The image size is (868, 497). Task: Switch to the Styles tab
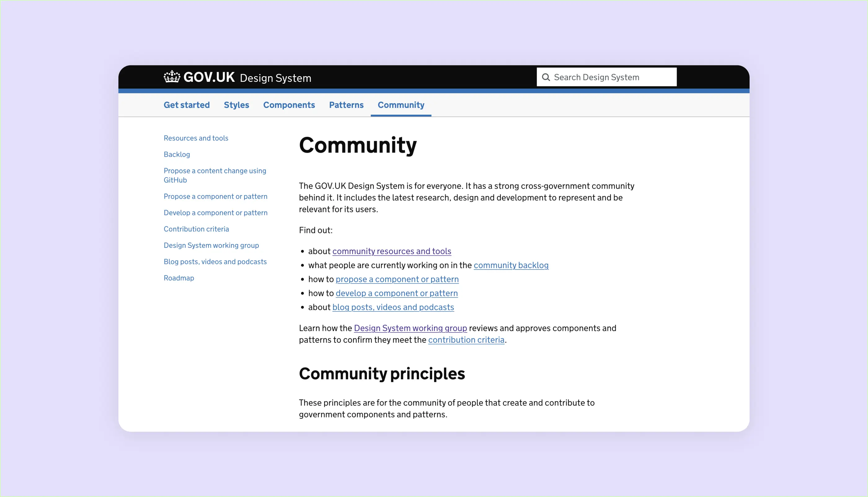236,105
